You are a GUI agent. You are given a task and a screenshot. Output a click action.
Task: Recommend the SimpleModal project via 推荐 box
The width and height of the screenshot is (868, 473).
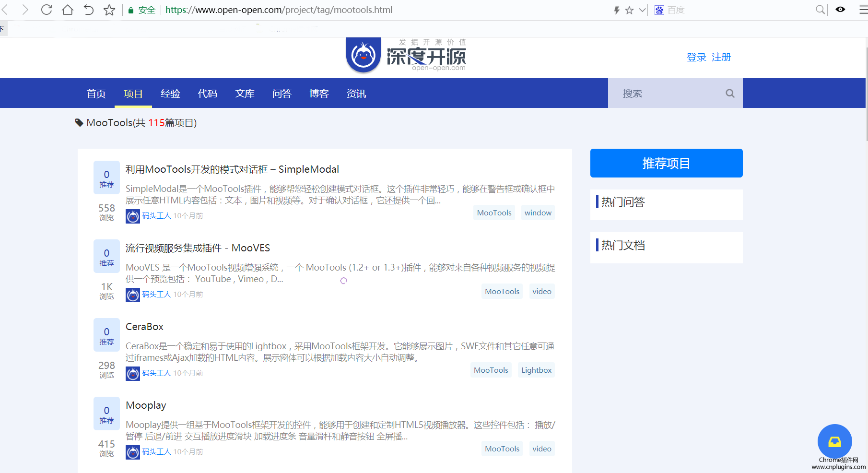coord(106,178)
